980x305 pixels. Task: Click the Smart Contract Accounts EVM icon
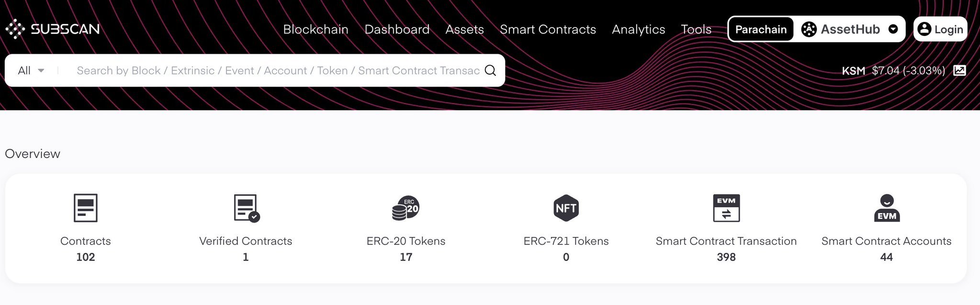[x=886, y=208]
